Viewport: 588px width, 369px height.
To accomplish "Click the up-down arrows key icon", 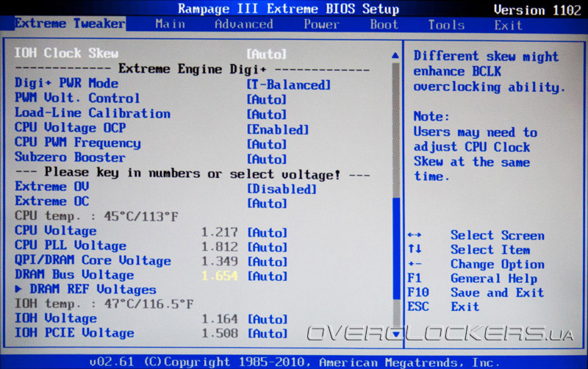I will [x=415, y=248].
